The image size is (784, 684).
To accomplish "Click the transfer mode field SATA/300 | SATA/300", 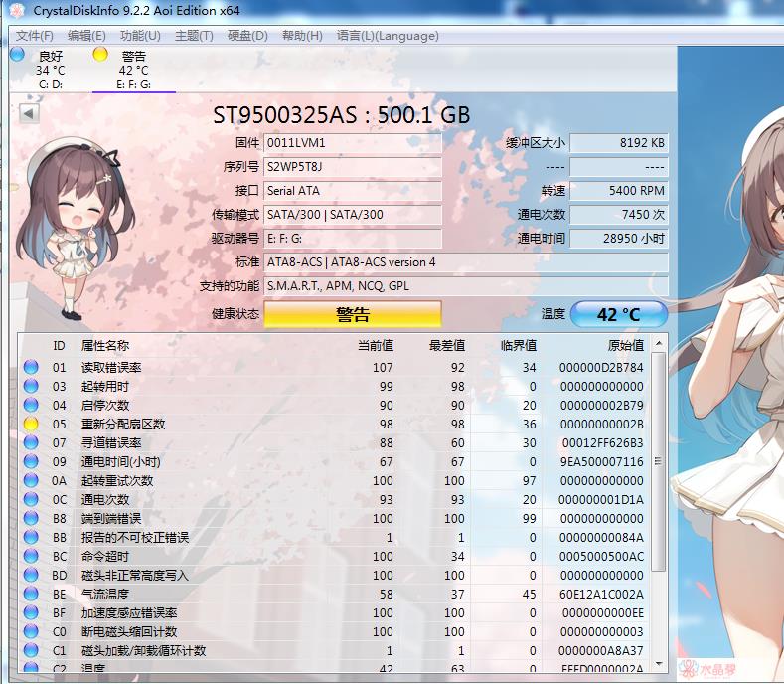I will tap(353, 215).
